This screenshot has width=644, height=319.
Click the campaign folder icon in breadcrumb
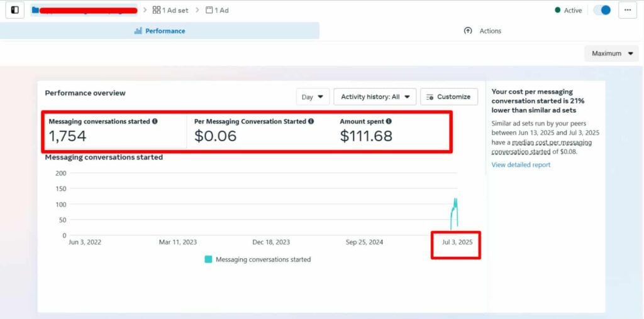coord(35,10)
